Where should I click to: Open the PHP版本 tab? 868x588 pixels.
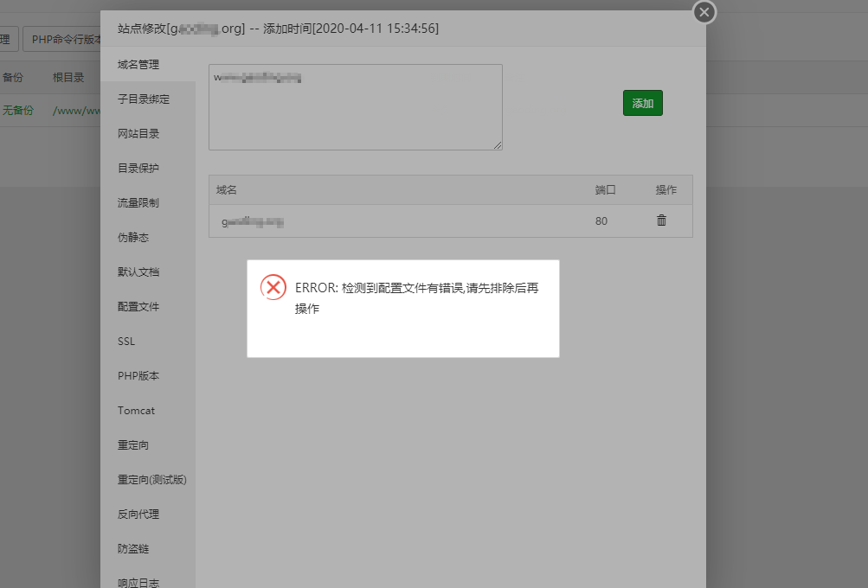point(138,375)
